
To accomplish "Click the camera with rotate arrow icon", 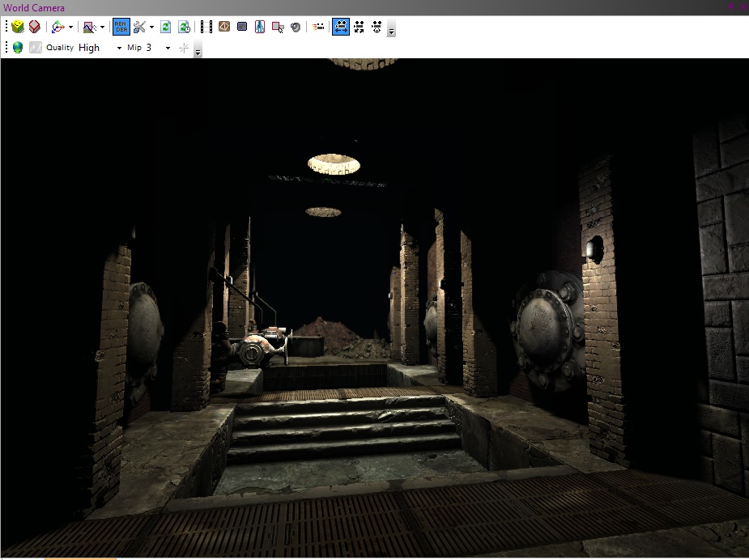I will pyautogui.click(x=377, y=27).
